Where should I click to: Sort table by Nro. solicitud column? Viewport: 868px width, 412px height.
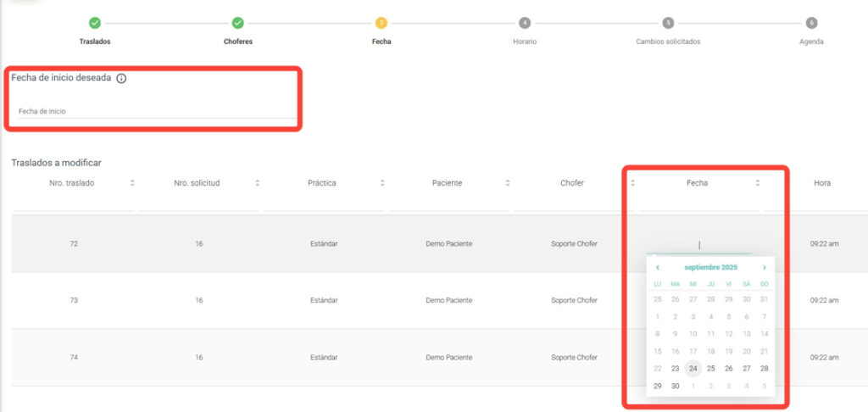point(257,183)
